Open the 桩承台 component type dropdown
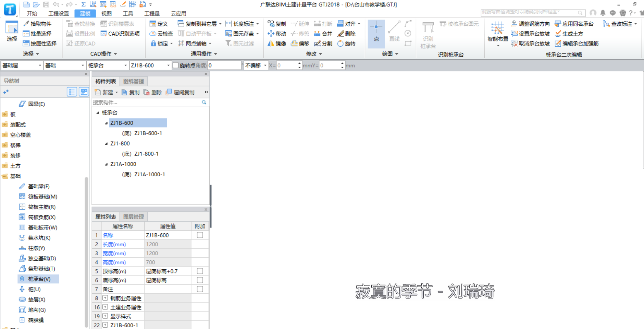The width and height of the screenshot is (644, 329). [x=108, y=65]
